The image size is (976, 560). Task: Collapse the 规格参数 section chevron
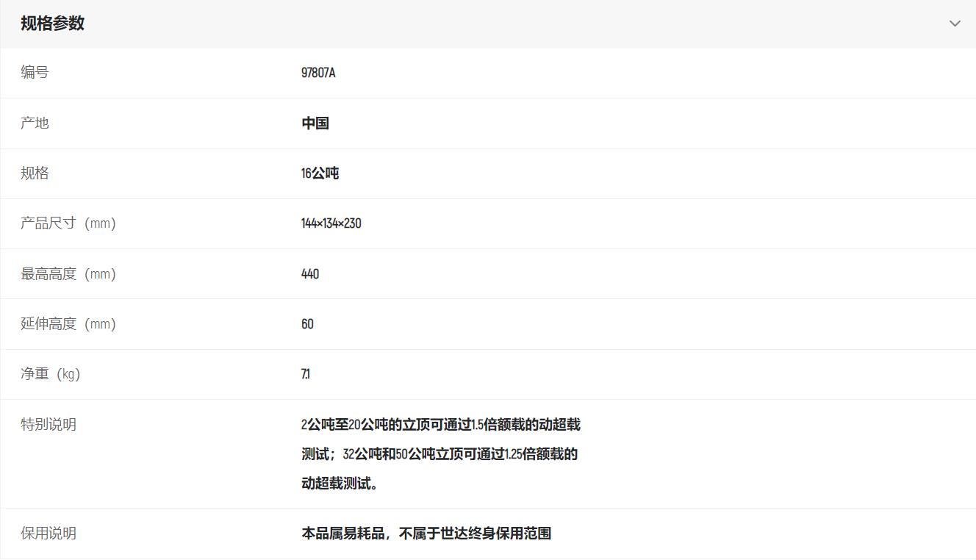(x=955, y=24)
